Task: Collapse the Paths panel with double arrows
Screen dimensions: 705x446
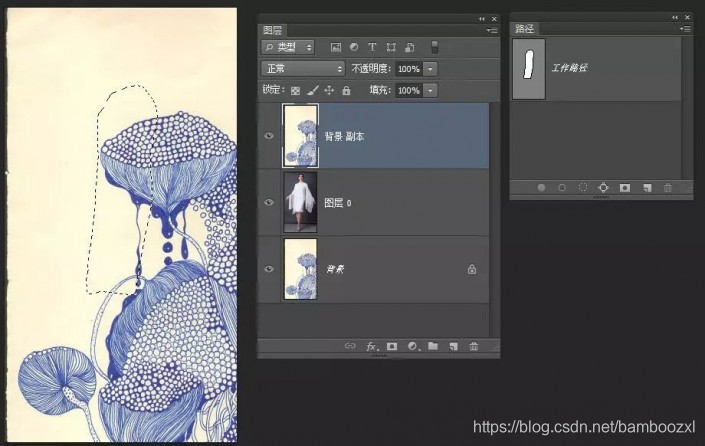Action: 675,17
